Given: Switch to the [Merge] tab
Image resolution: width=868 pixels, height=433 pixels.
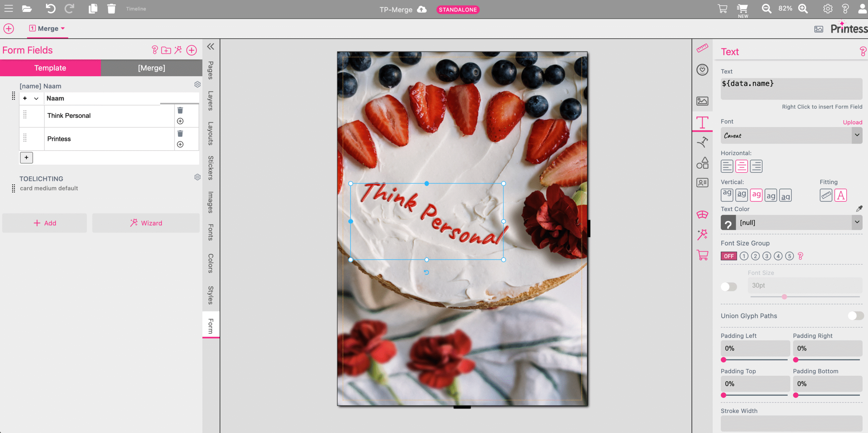Looking at the screenshot, I should 152,68.
